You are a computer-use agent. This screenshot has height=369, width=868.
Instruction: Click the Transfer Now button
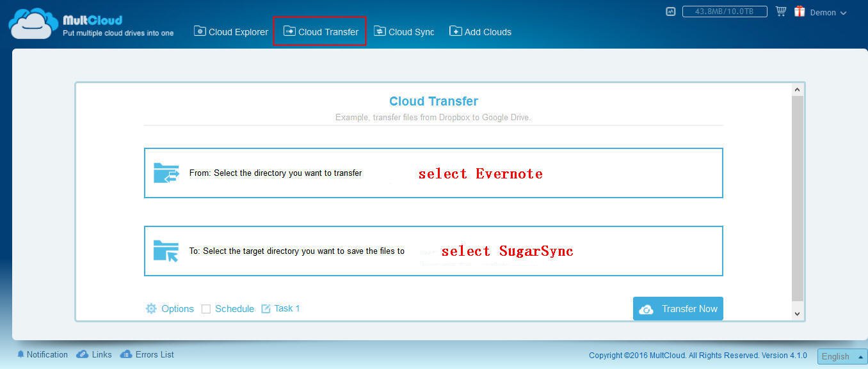pyautogui.click(x=678, y=309)
